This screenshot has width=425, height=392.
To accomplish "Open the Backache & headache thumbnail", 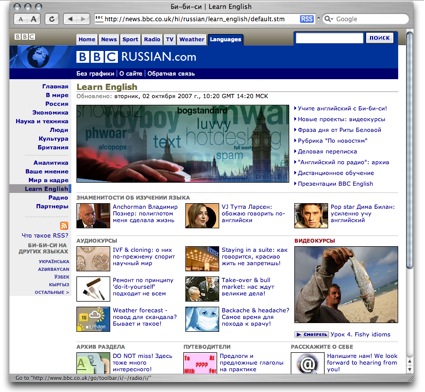I will click(x=202, y=319).
